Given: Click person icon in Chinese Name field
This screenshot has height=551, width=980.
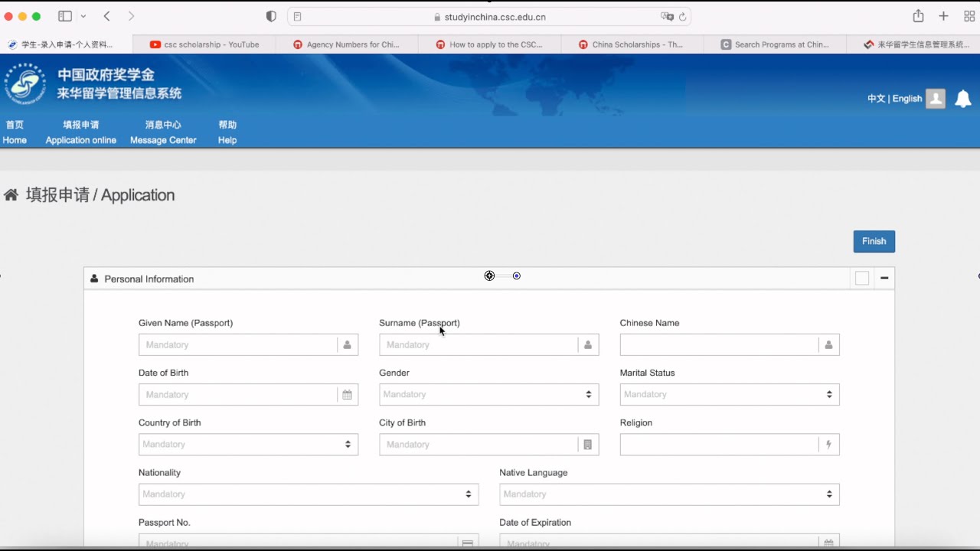Looking at the screenshot, I should [828, 345].
